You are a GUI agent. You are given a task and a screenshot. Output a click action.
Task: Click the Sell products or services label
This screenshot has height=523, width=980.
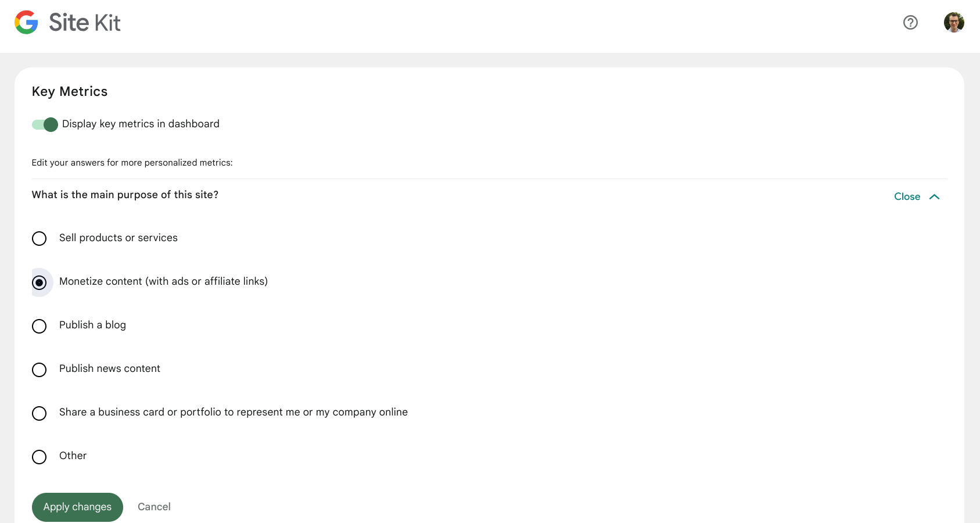coord(119,238)
